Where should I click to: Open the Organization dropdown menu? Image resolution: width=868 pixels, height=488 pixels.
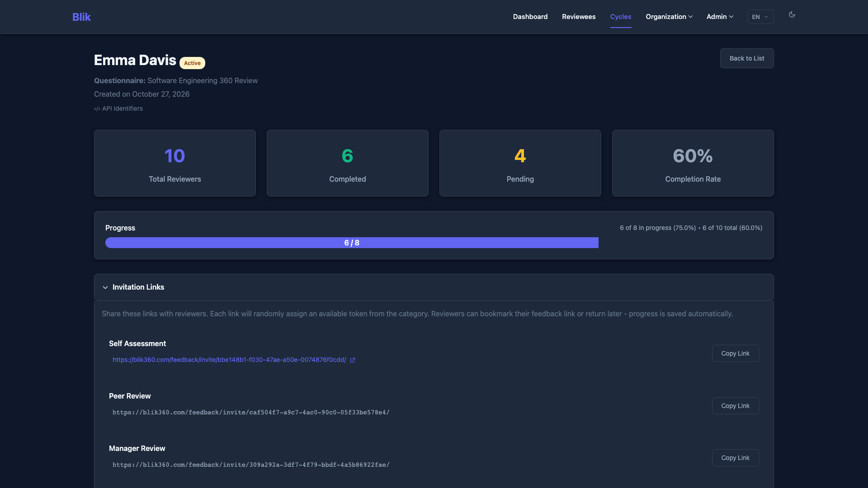[x=669, y=17]
